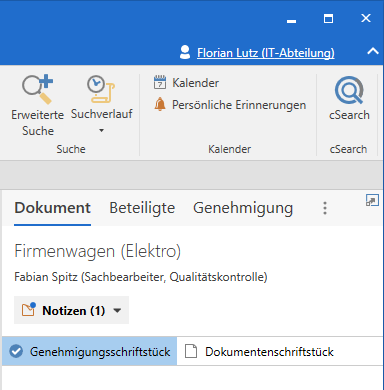
Task: Open the three-dot more tabs menu
Action: [x=325, y=208]
